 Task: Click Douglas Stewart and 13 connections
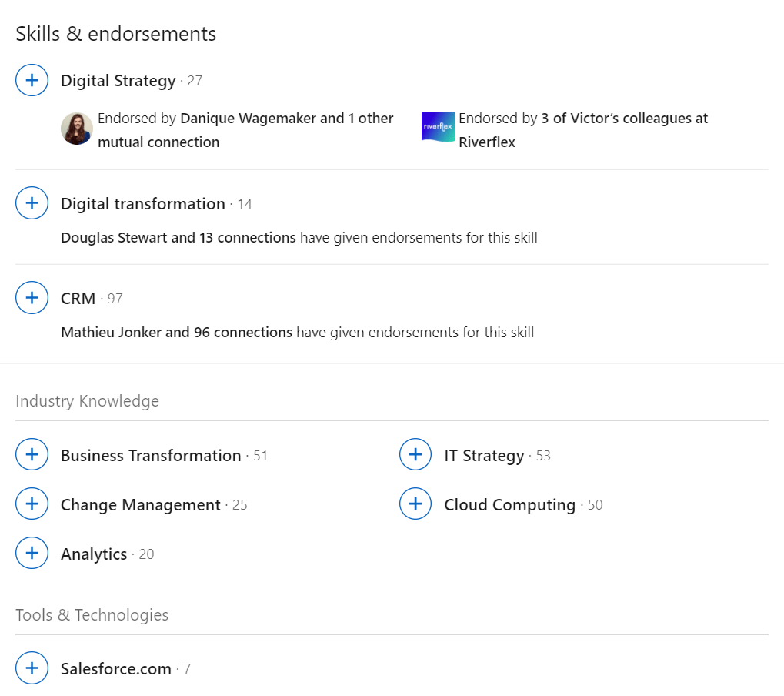178,238
